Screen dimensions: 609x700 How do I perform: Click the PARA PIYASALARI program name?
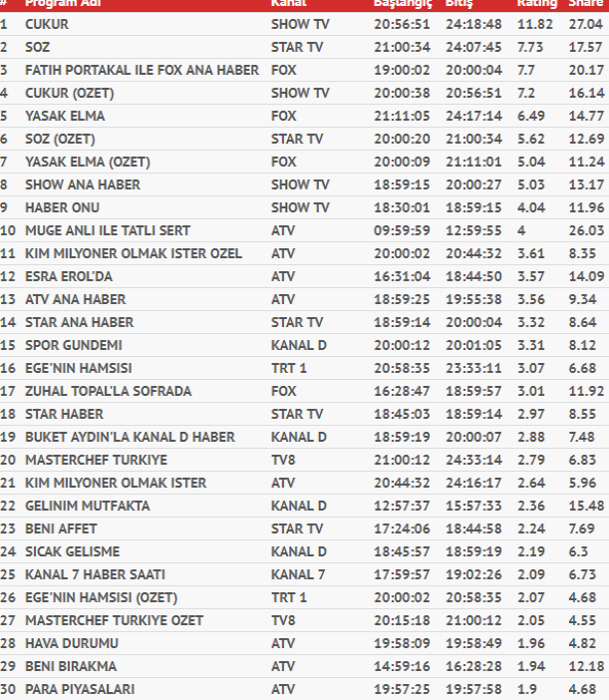pos(80,689)
